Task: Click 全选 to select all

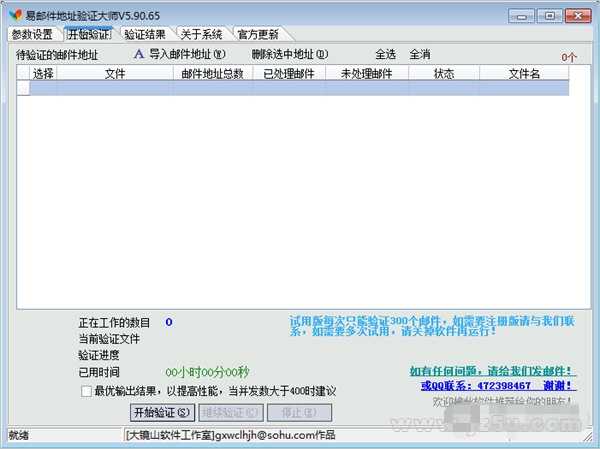Action: 385,54
